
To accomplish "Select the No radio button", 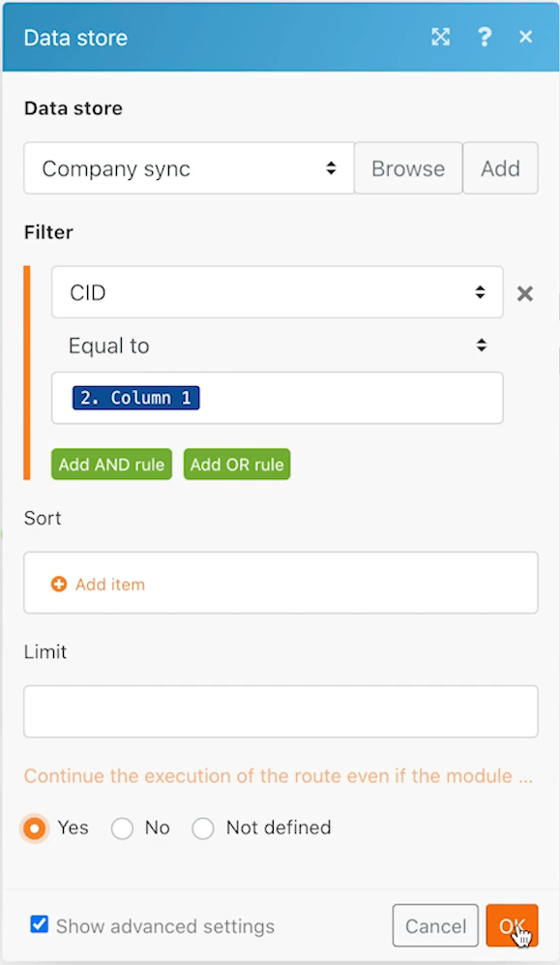I will tap(122, 829).
